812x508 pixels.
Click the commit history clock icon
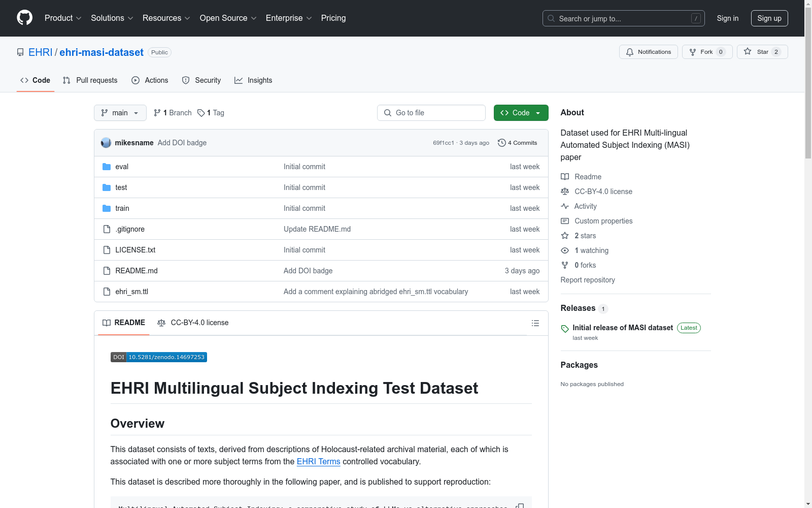click(502, 143)
